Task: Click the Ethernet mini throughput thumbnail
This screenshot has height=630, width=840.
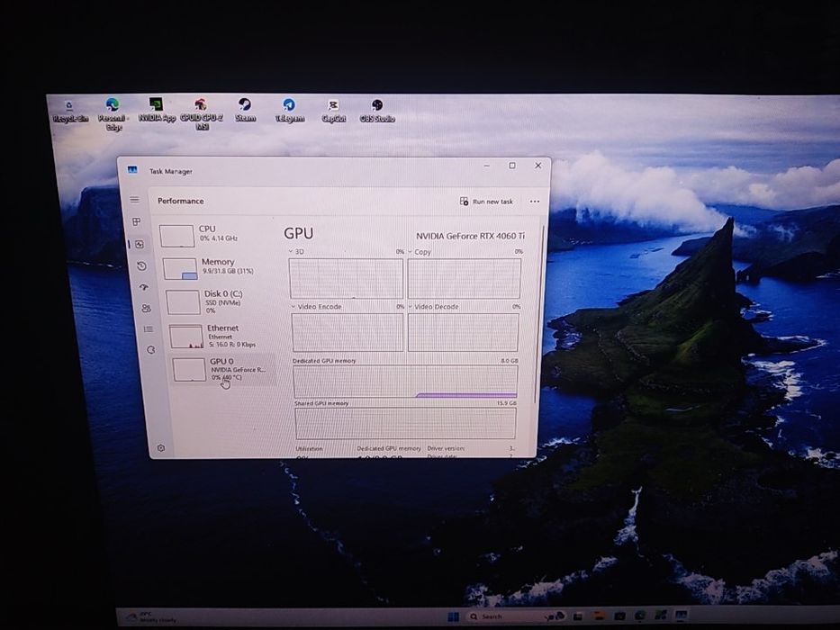Action: pos(185,337)
